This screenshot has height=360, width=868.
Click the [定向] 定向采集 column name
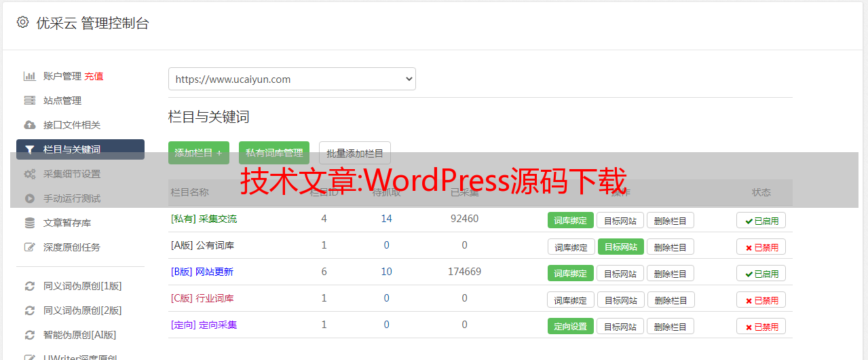(x=204, y=325)
